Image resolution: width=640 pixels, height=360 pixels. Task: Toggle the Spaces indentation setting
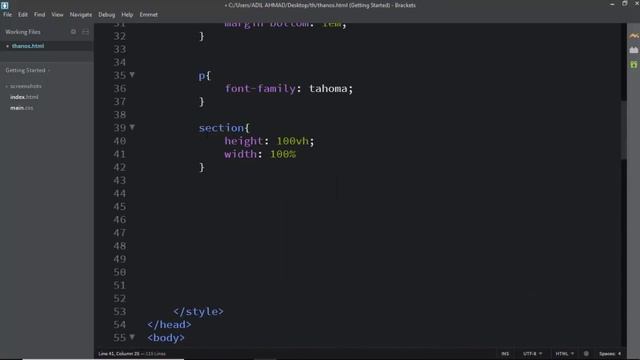tap(610, 353)
